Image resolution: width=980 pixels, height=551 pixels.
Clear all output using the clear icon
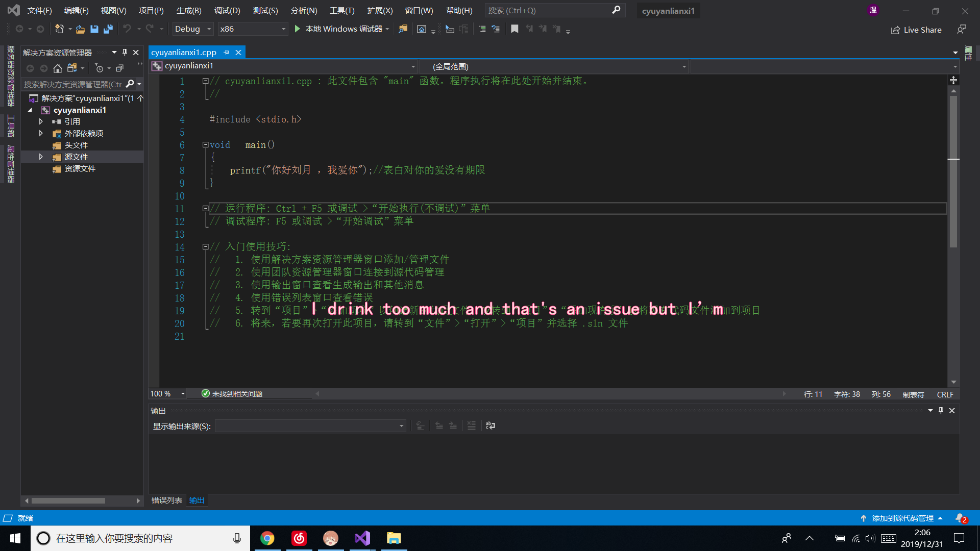[x=472, y=425]
